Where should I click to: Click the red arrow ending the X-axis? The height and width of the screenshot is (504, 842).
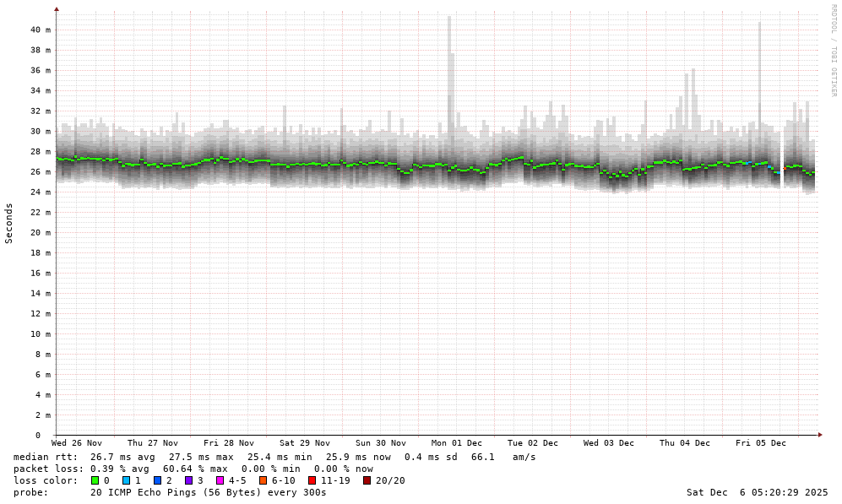(820, 434)
